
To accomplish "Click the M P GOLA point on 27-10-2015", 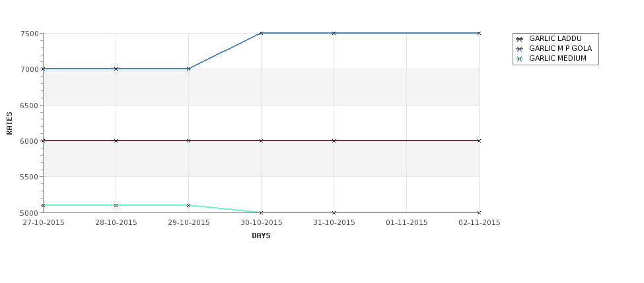I will (44, 69).
